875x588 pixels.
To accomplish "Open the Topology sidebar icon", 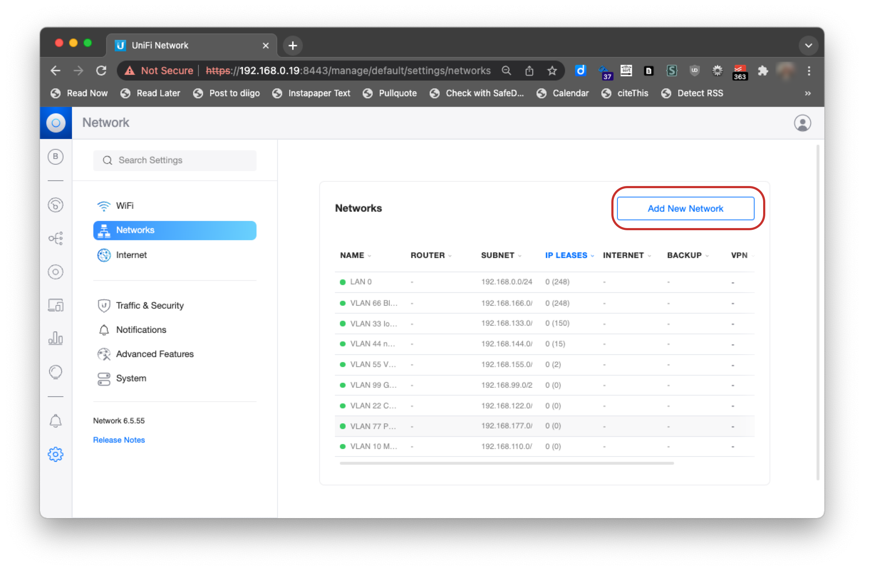I will coord(56,238).
